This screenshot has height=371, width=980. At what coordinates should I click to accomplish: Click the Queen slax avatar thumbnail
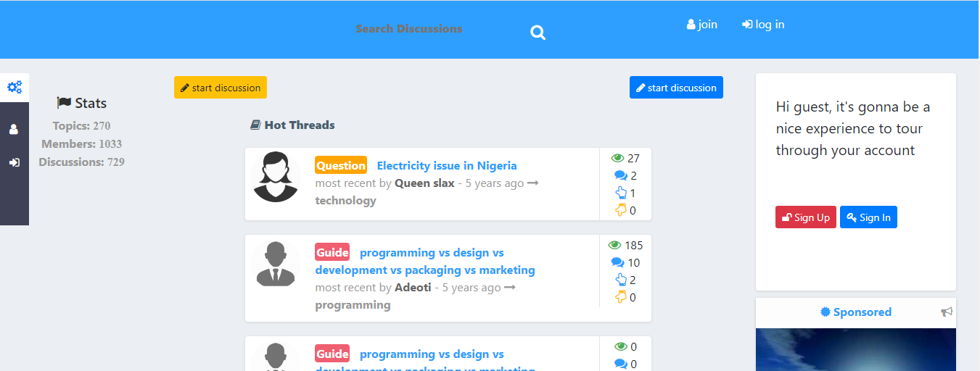(x=276, y=177)
